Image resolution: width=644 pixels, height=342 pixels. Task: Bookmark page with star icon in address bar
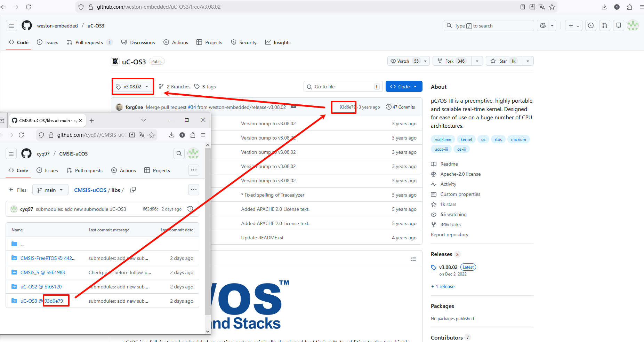click(x=552, y=7)
